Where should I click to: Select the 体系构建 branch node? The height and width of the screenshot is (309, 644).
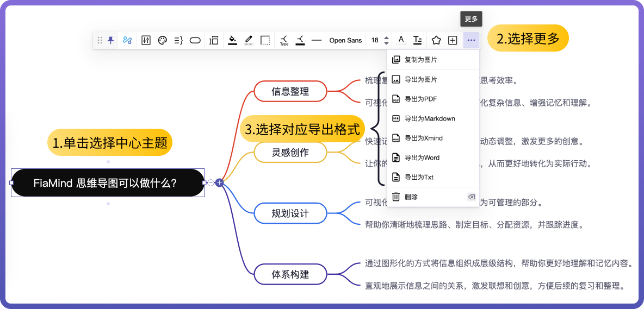click(x=290, y=274)
